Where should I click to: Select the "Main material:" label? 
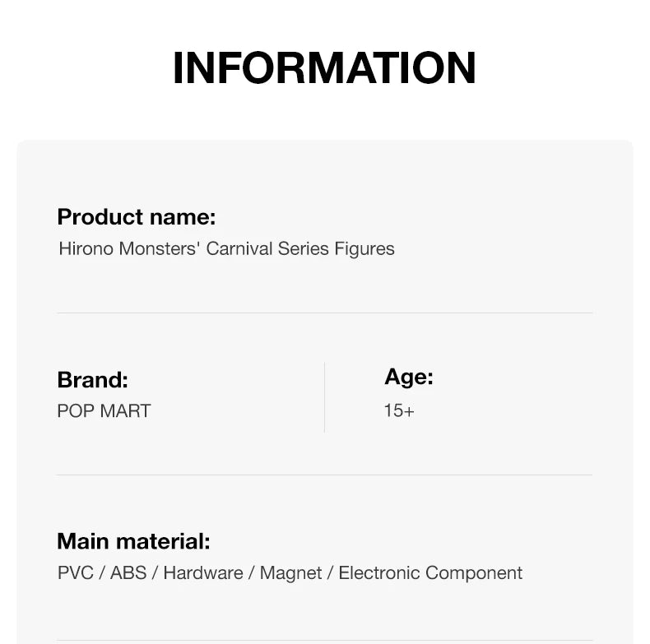[133, 541]
